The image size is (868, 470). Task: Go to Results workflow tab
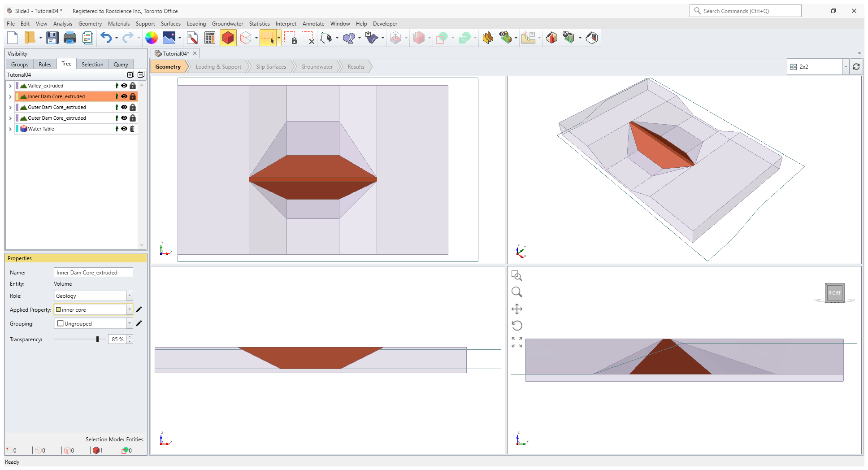pos(356,67)
